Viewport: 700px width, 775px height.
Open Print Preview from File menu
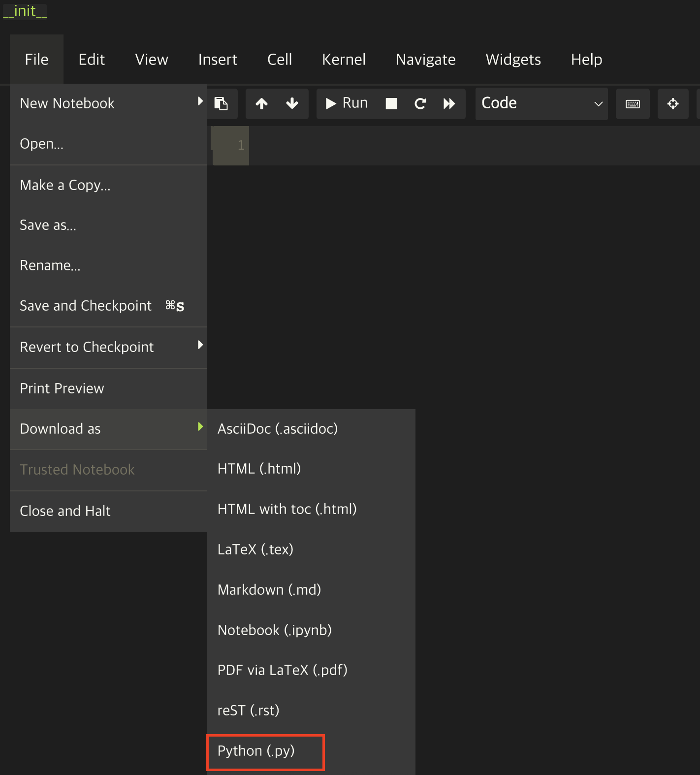(108, 388)
